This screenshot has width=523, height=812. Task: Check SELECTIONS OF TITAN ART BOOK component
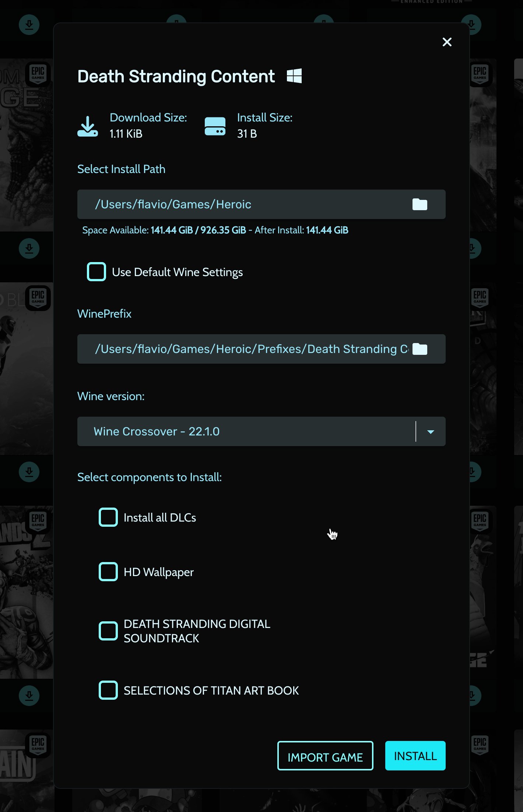[108, 690]
